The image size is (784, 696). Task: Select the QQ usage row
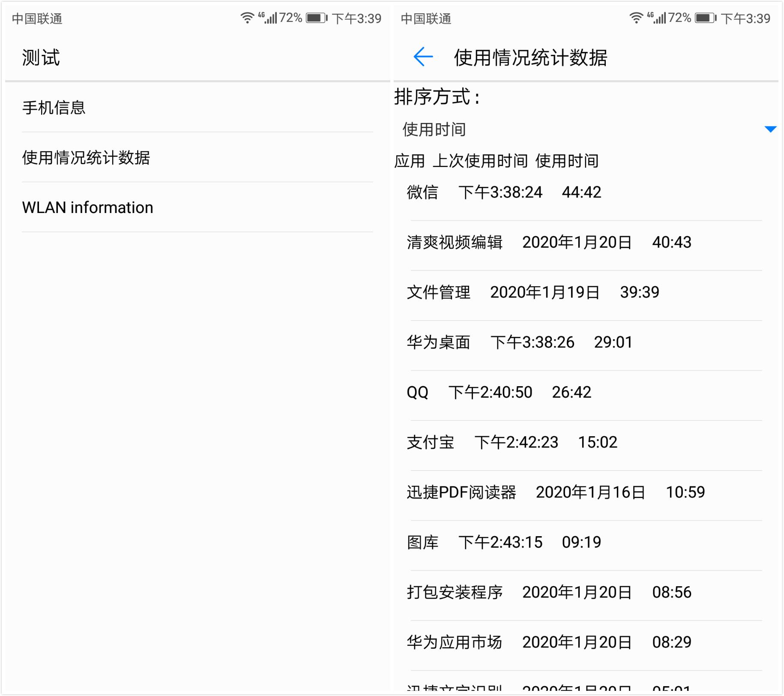click(497, 392)
